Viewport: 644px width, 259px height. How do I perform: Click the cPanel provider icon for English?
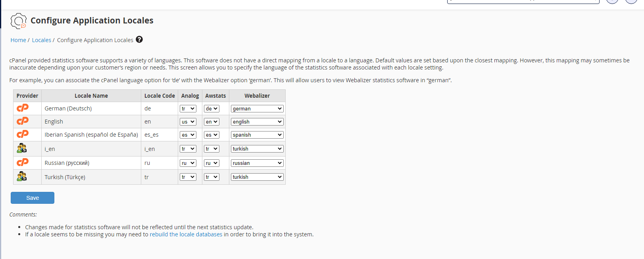(x=23, y=121)
